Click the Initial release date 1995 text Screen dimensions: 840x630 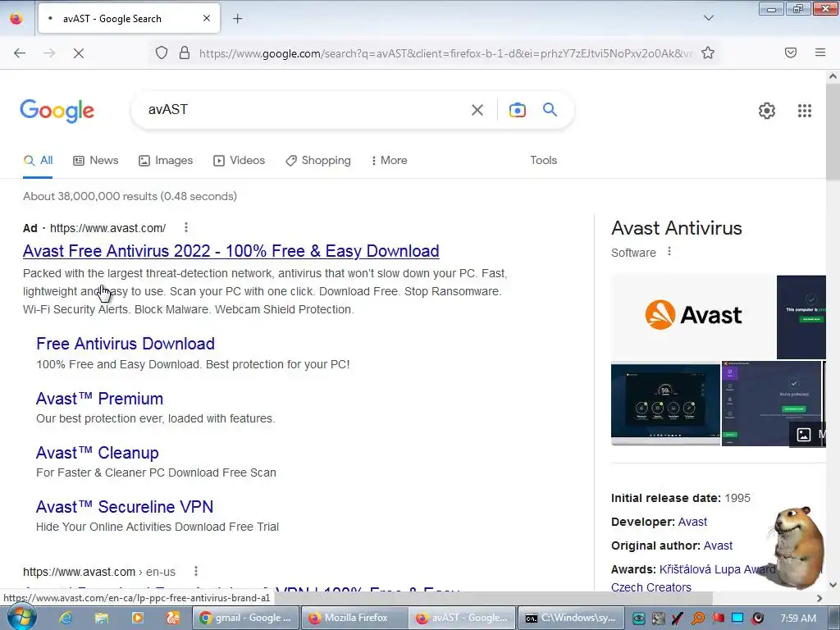tap(680, 498)
